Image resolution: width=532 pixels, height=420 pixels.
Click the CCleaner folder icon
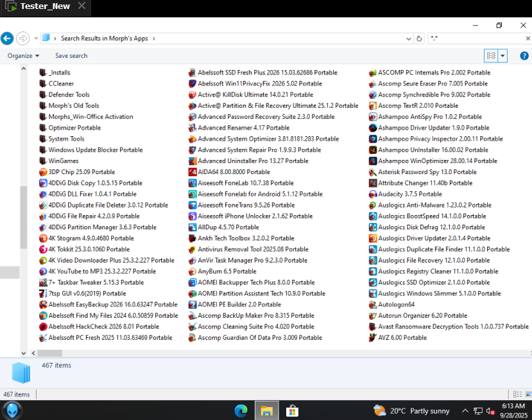[43, 83]
